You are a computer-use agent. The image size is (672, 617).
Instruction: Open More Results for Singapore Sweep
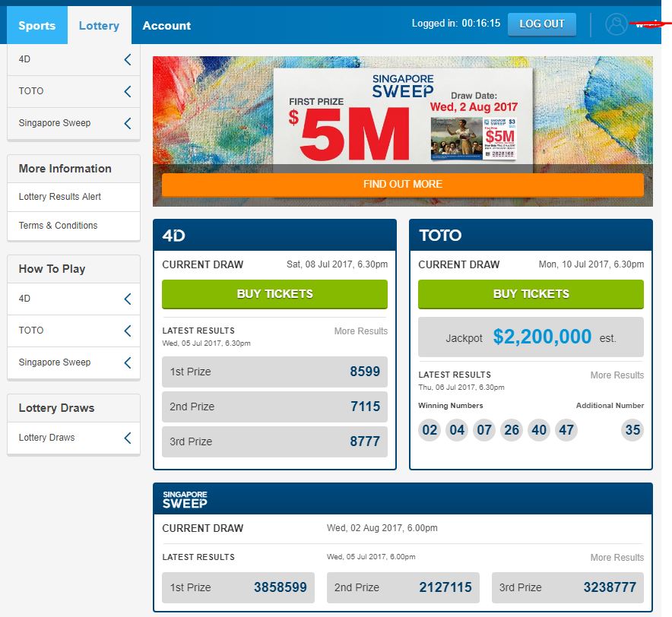pos(617,558)
